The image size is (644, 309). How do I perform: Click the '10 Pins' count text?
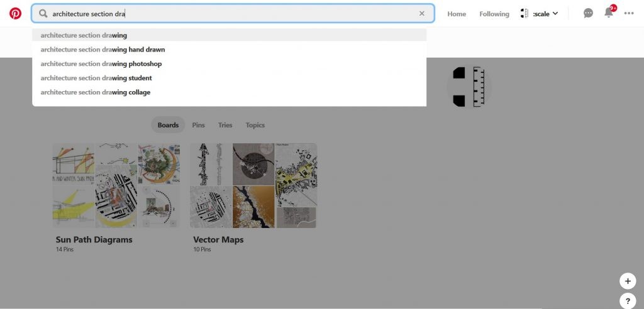pyautogui.click(x=202, y=249)
